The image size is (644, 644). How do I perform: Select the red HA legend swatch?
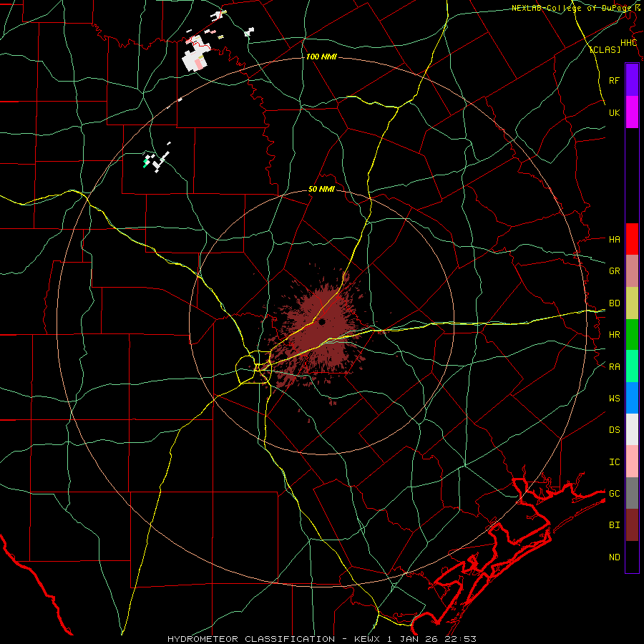click(x=632, y=239)
